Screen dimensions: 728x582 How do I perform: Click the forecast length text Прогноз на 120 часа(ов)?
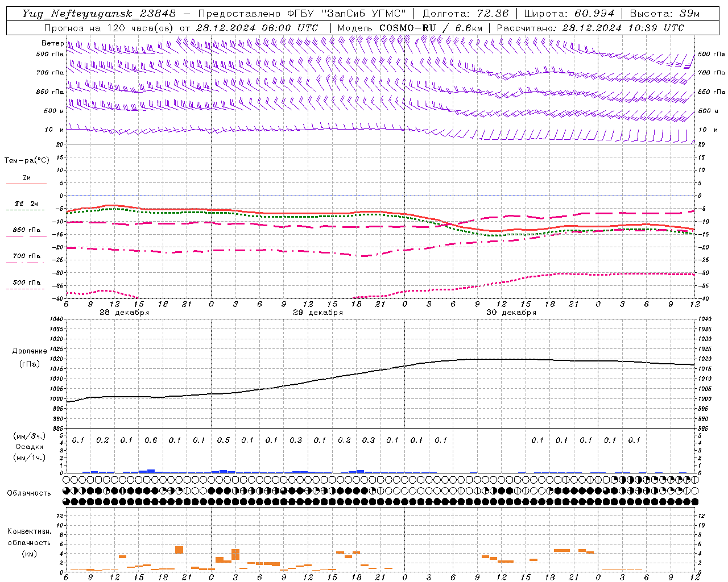point(109,28)
